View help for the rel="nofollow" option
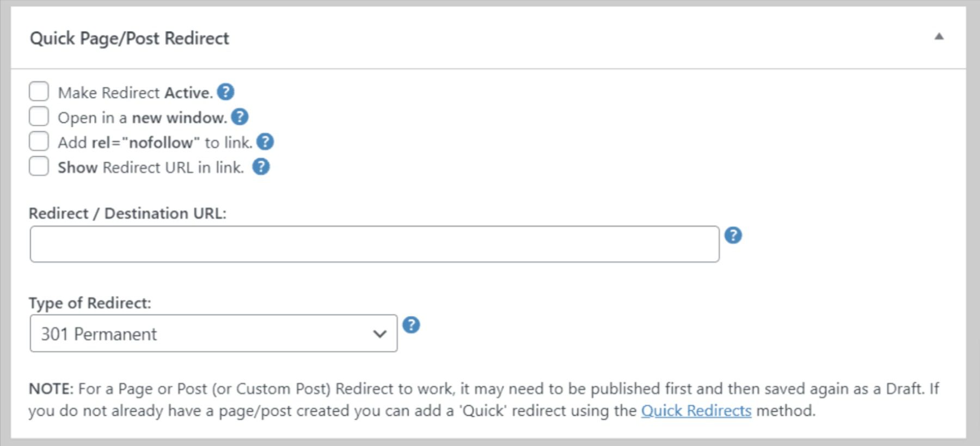The width and height of the screenshot is (980, 446). 266,141
